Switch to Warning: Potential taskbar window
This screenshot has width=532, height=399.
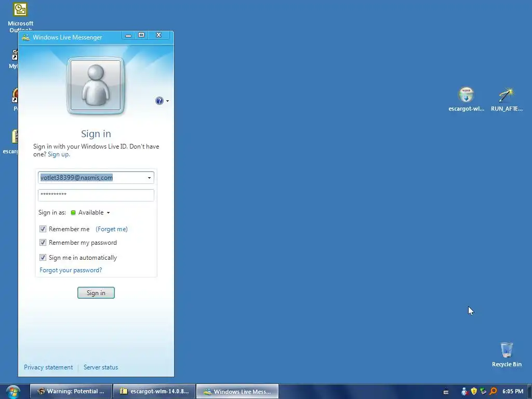click(71, 391)
